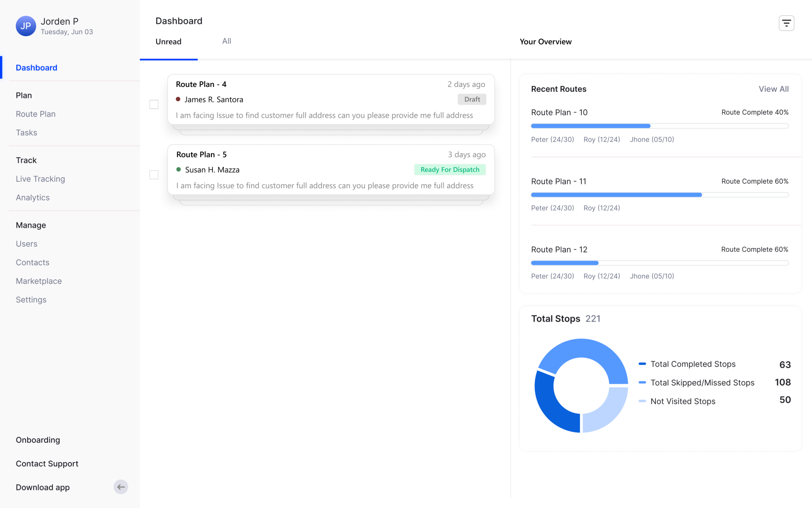Switch to the All tab

[226, 41]
